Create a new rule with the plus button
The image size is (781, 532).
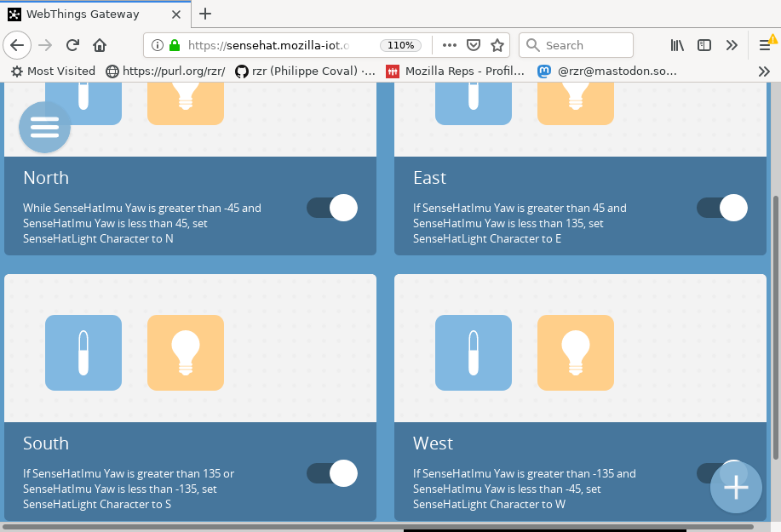(x=735, y=487)
